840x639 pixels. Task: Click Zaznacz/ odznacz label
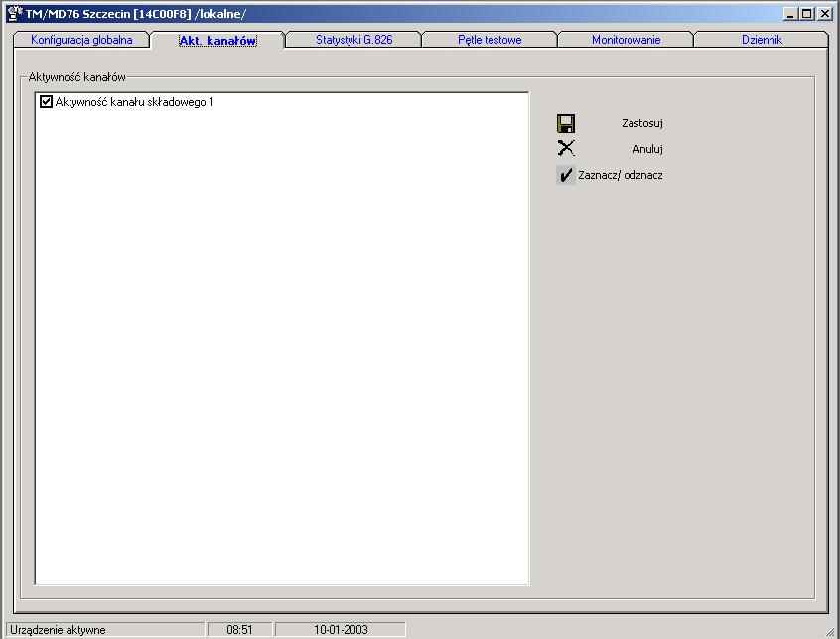point(621,175)
